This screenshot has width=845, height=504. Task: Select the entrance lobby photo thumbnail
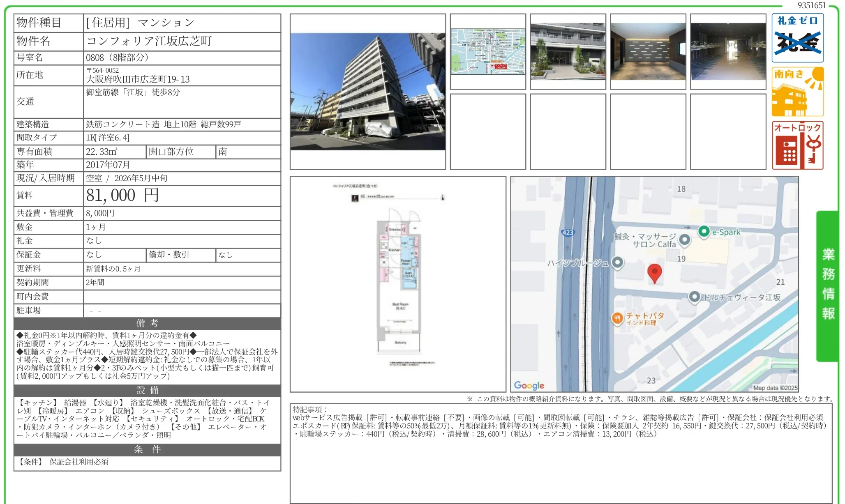pyautogui.click(x=647, y=51)
